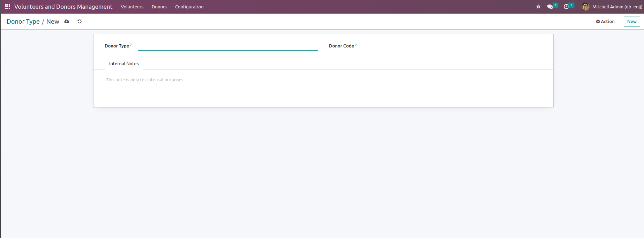Open the apps grid home menu
This screenshot has width=644, height=238.
coord(8,7)
